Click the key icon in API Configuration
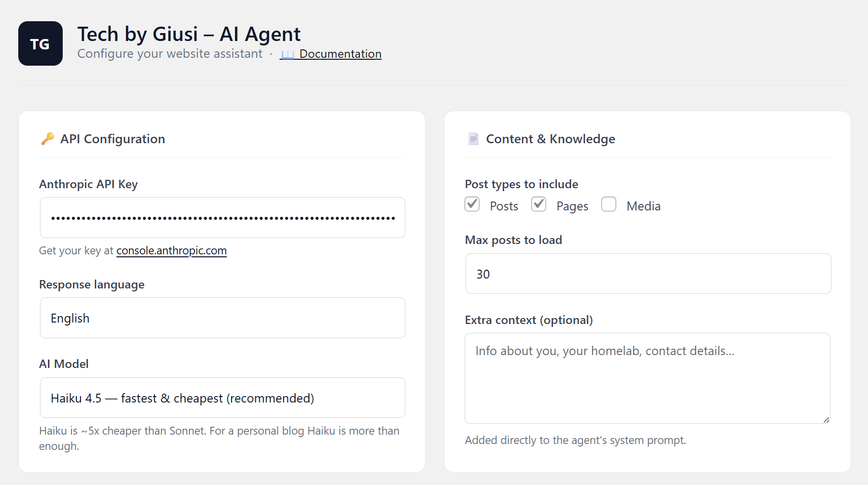868x485 pixels. coord(48,139)
